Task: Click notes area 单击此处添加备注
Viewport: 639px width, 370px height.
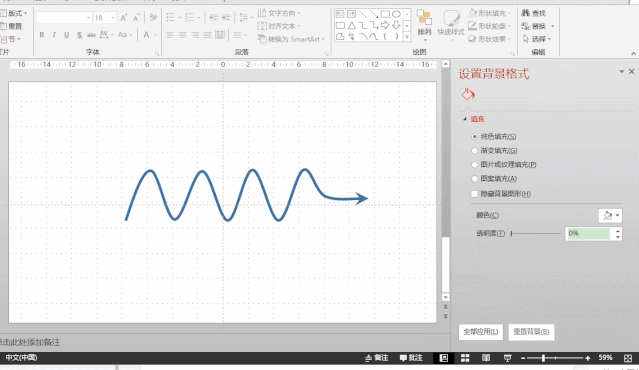Action: [x=31, y=342]
